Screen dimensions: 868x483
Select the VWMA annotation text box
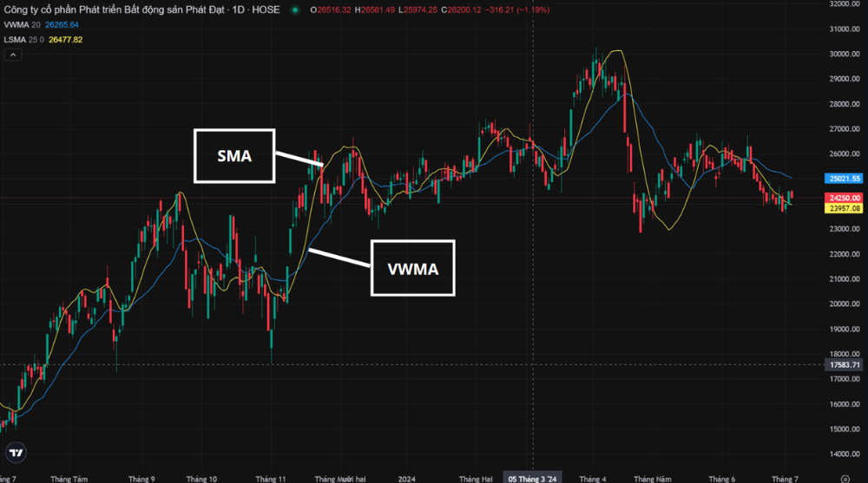413,268
